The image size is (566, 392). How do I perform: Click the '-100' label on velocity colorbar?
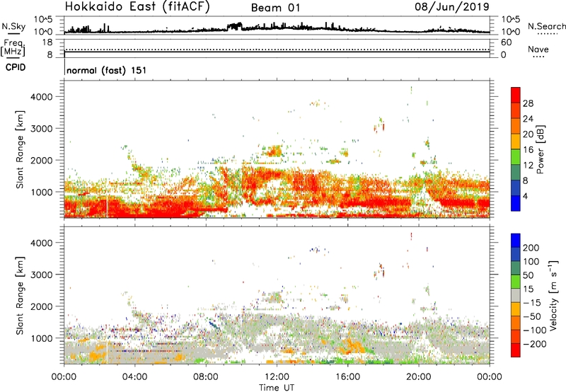pyautogui.click(x=535, y=330)
